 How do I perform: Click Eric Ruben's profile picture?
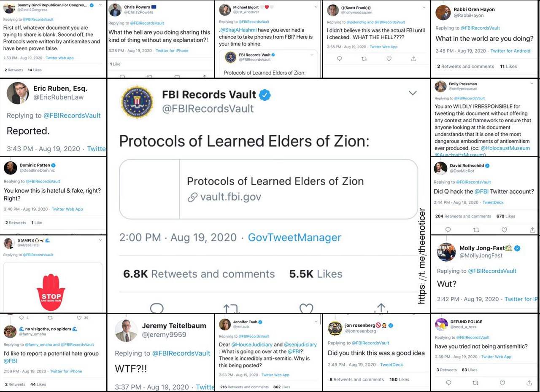[18, 93]
